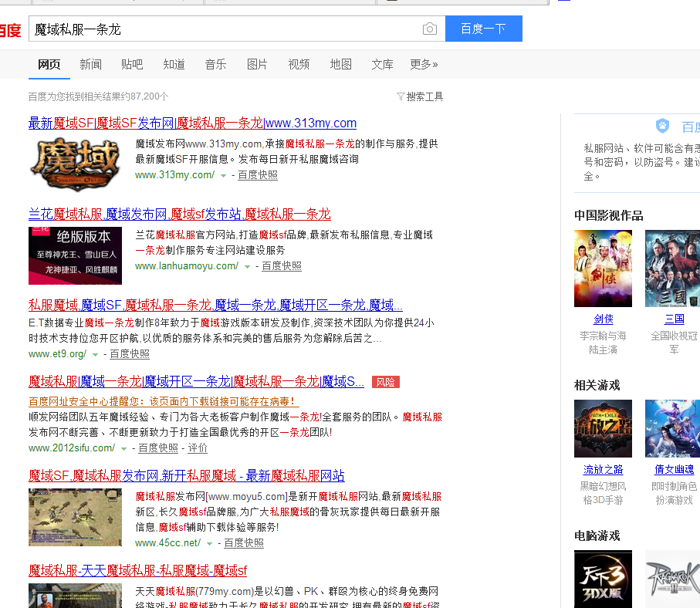
Task: Click the Ragnarok game cover
Action: point(672,579)
